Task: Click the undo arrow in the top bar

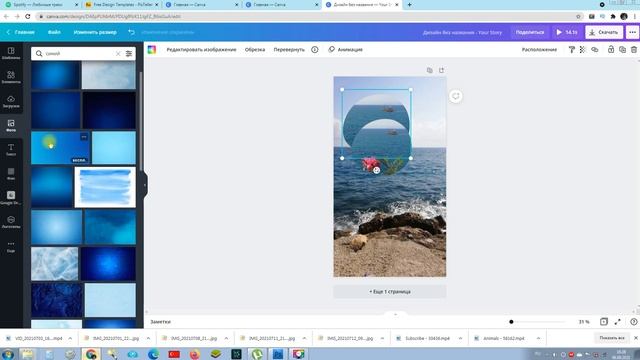Action: point(131,32)
